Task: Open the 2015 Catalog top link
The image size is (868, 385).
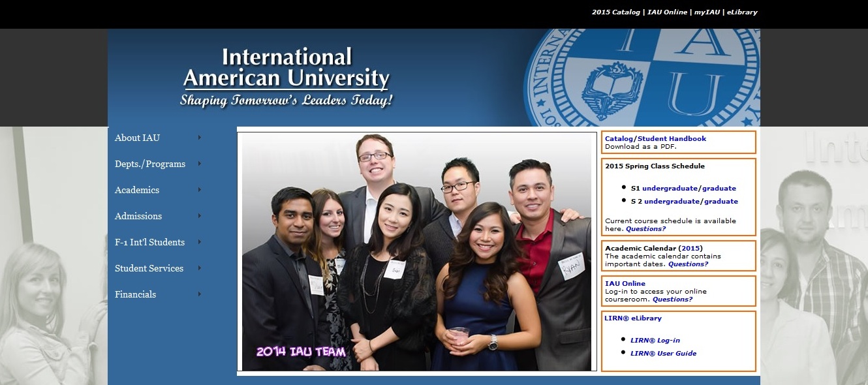Action: (616, 12)
